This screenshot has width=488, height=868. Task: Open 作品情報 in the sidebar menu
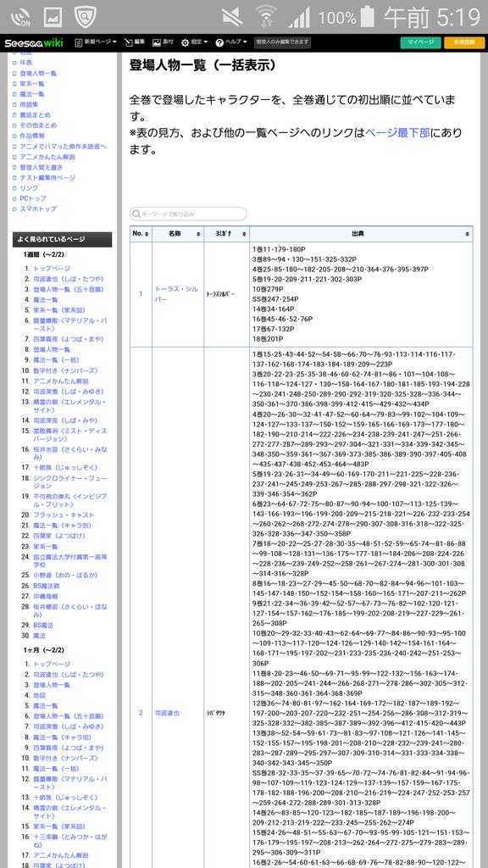click(x=32, y=136)
